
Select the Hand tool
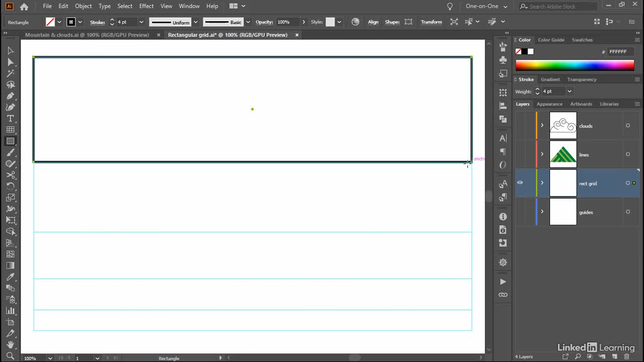(10, 345)
